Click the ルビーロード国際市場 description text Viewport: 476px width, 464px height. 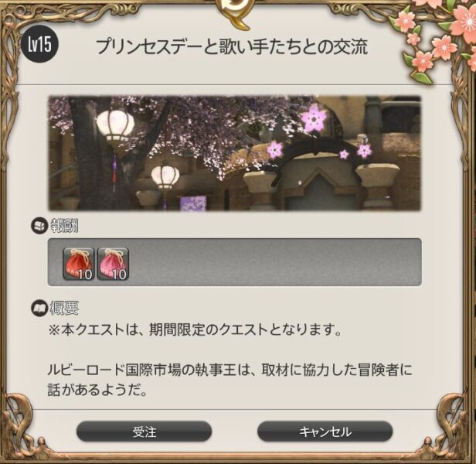click(229, 380)
